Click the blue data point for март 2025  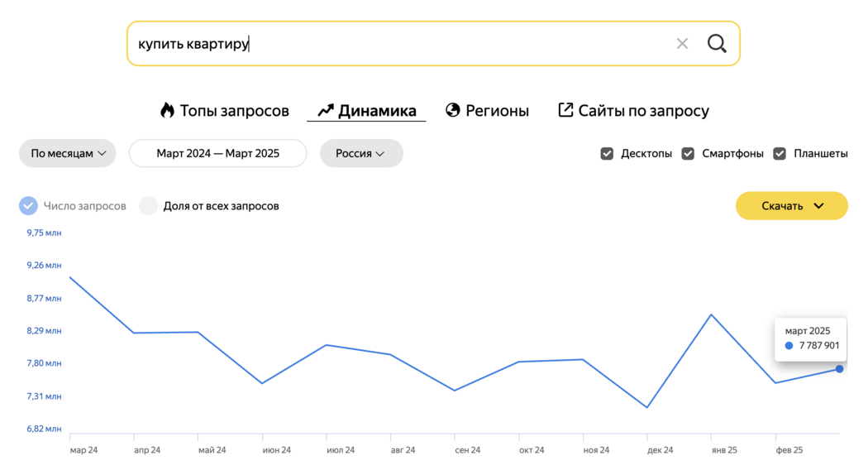point(839,368)
